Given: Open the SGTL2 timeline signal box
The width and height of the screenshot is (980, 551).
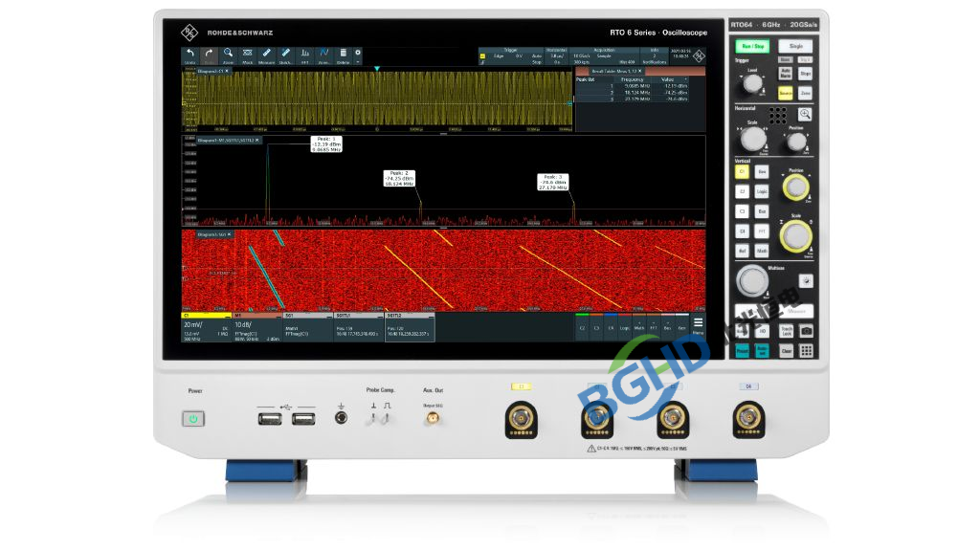Looking at the screenshot, I should click(x=410, y=327).
